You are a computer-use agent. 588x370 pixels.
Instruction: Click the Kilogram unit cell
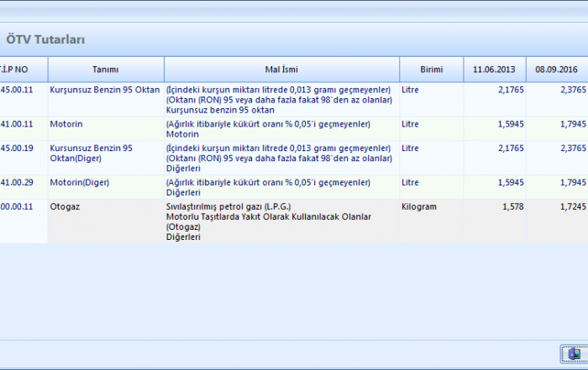coord(420,206)
